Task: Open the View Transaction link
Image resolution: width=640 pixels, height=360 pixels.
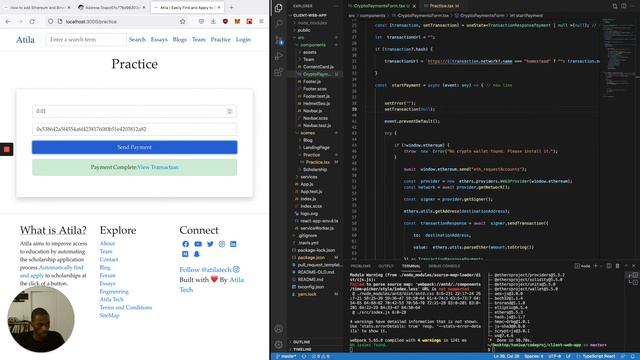Action: 158,167
